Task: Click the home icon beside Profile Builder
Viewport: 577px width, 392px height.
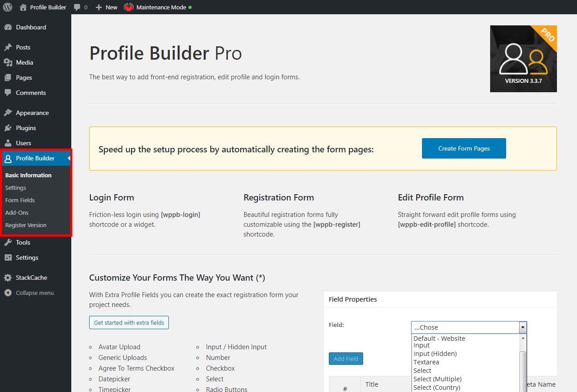Action: (x=23, y=7)
